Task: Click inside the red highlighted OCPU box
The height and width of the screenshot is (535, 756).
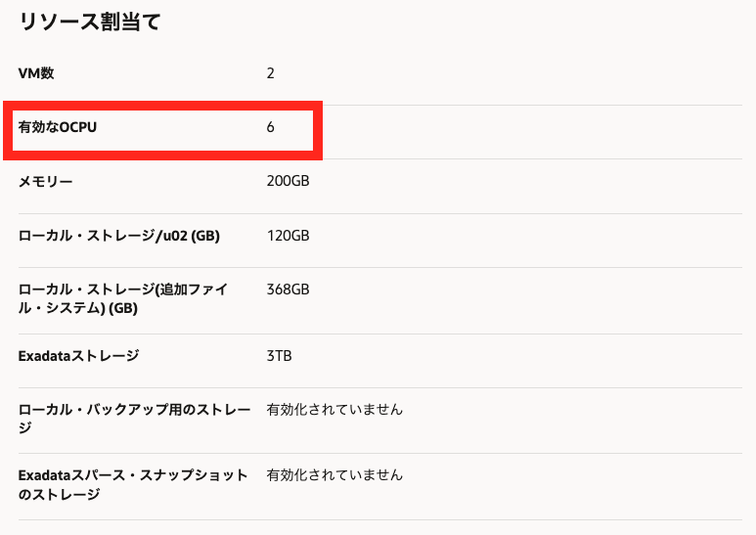Action: (x=162, y=130)
